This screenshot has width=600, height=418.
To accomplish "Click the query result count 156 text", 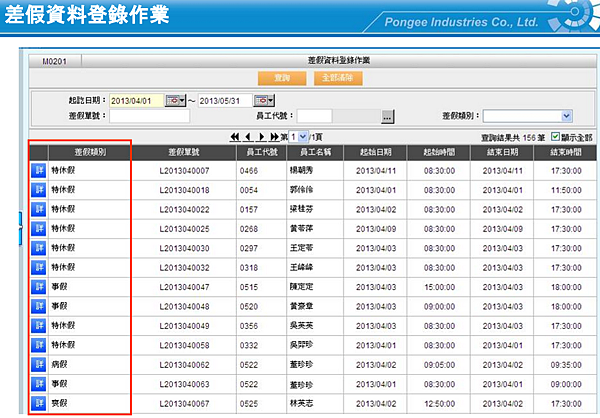I will click(x=513, y=138).
